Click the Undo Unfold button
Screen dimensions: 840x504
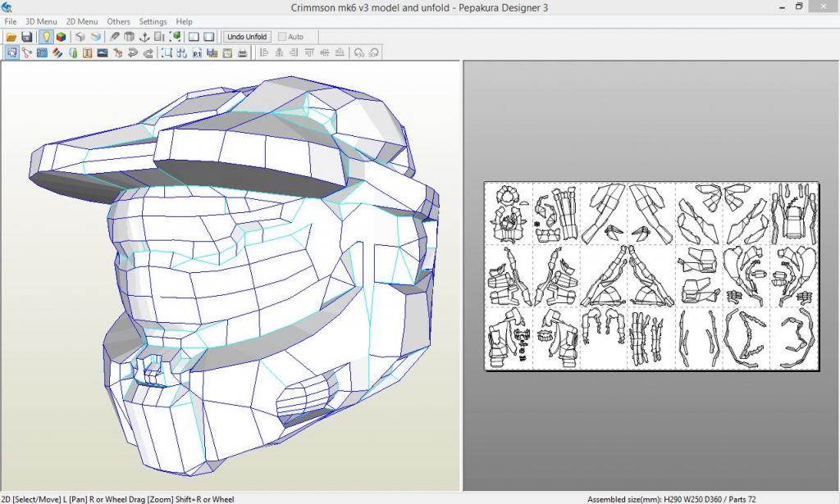(247, 37)
